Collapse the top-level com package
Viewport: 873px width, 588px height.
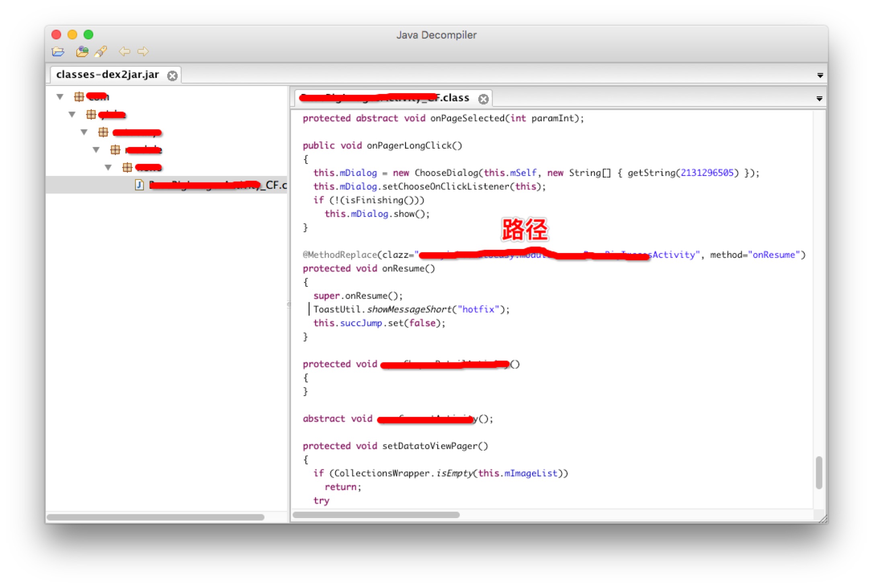[60, 97]
